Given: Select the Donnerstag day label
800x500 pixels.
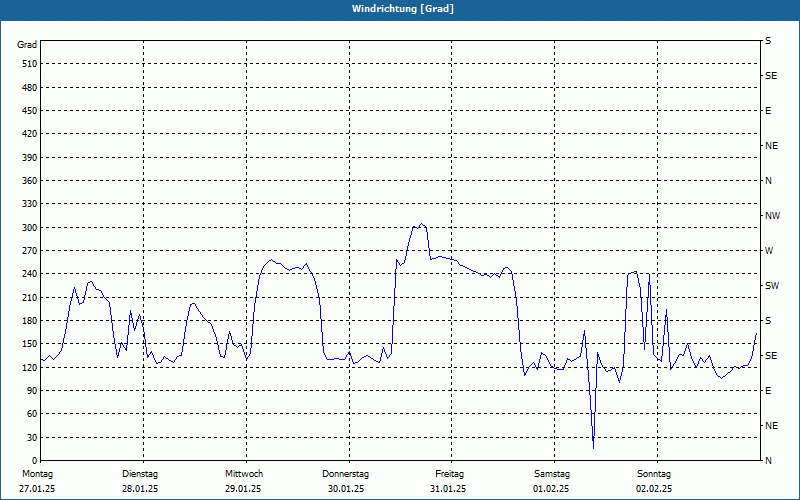Looking at the screenshot, I should (x=346, y=474).
